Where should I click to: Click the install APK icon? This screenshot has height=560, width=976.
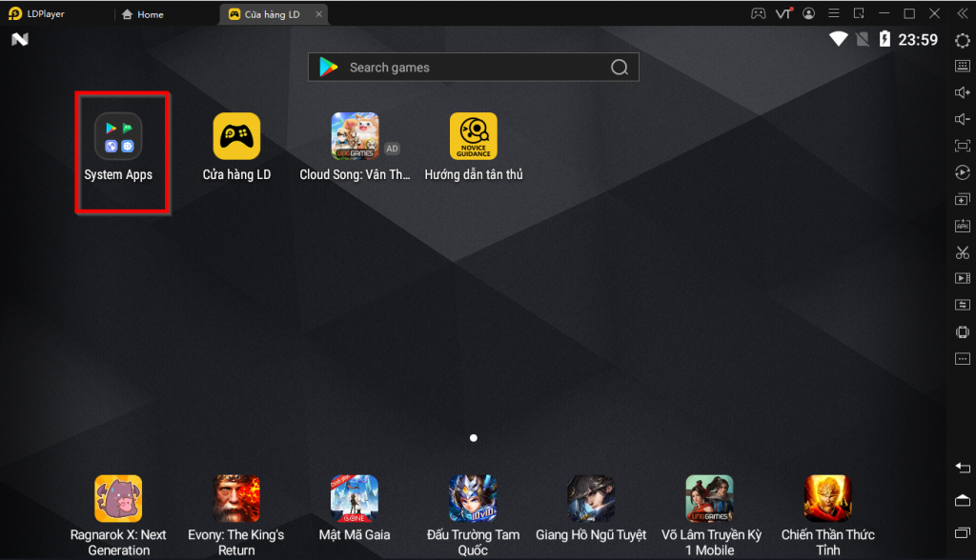tap(963, 226)
